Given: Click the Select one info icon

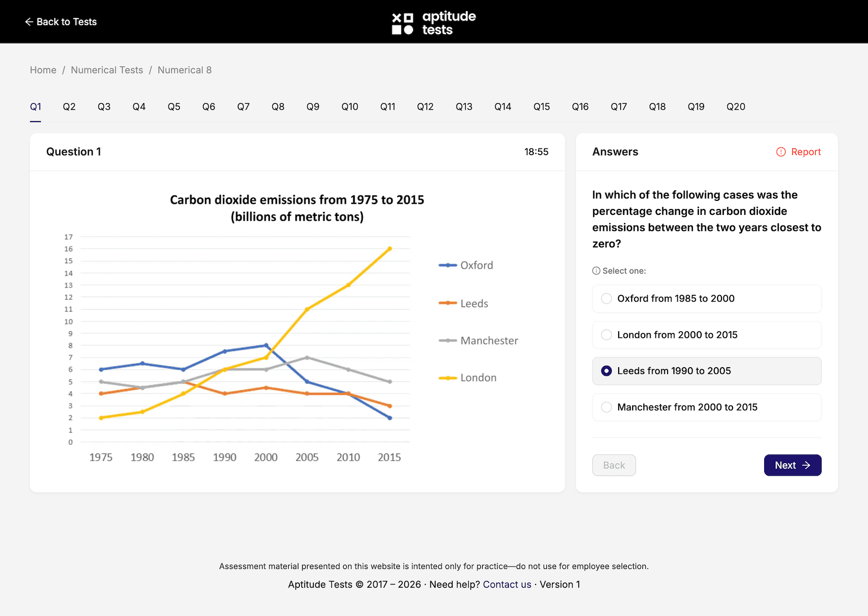Looking at the screenshot, I should pyautogui.click(x=596, y=271).
